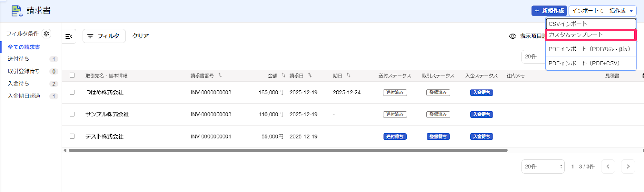
Task: Click invoice number INV-0000000001
Action: pyautogui.click(x=211, y=137)
